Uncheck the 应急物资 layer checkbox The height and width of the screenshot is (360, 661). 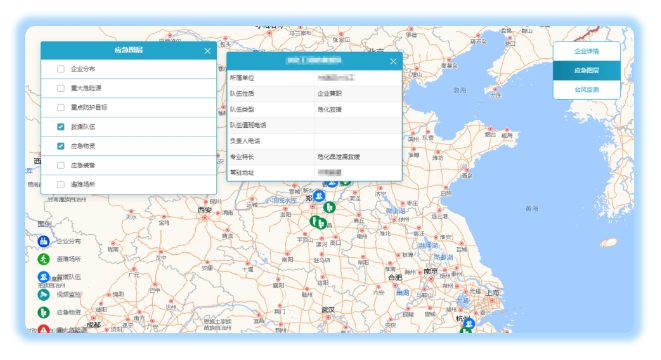pyautogui.click(x=61, y=146)
